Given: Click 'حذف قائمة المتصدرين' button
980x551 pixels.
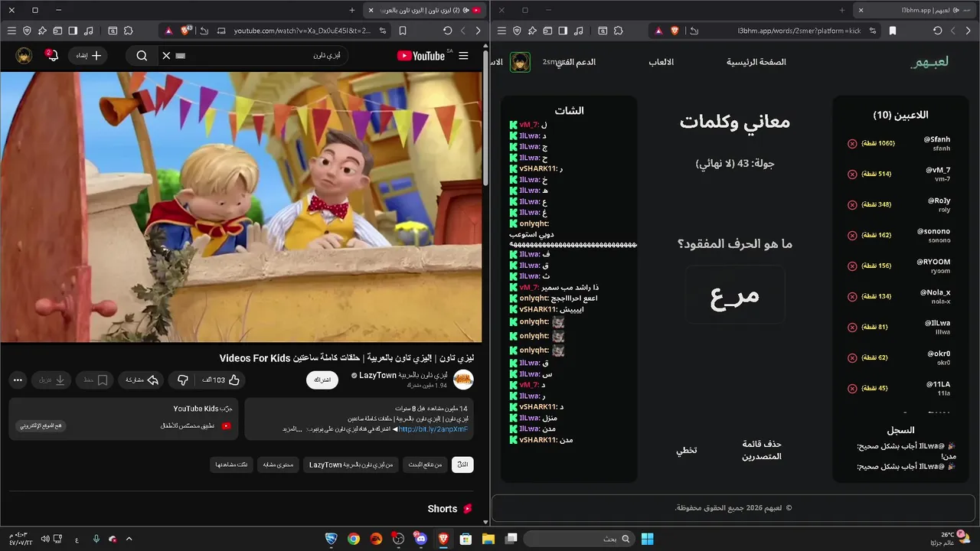Looking at the screenshot, I should point(762,450).
